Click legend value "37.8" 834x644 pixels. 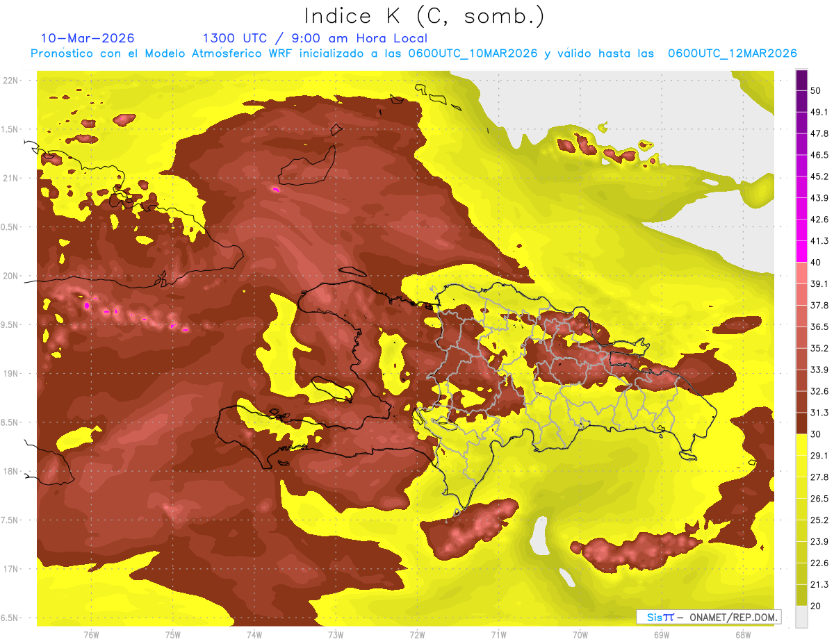coord(819,305)
